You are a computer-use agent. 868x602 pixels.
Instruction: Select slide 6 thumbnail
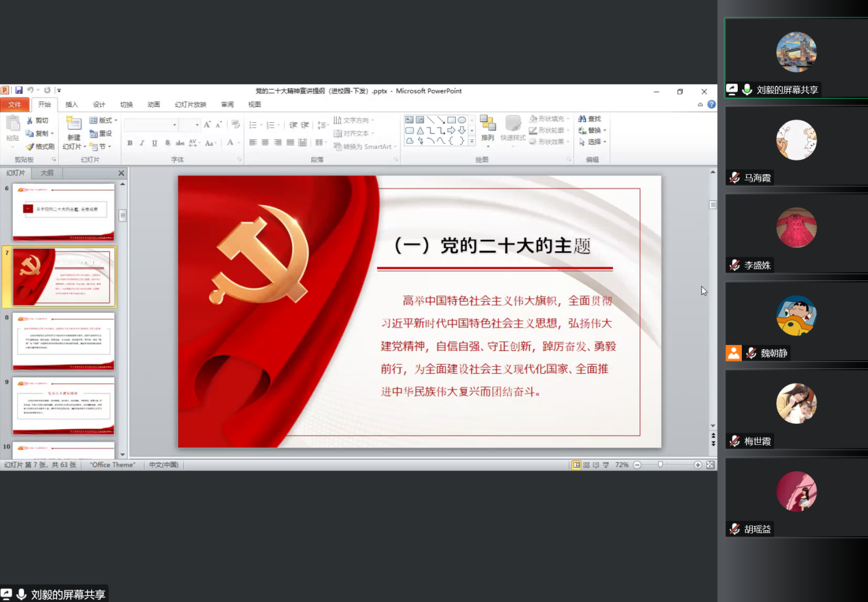tap(64, 212)
